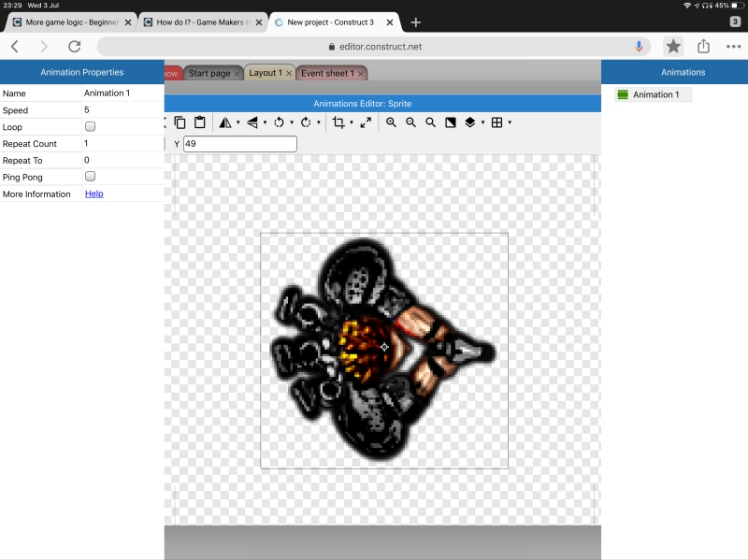Close the Layout 1 tab

tap(289, 74)
